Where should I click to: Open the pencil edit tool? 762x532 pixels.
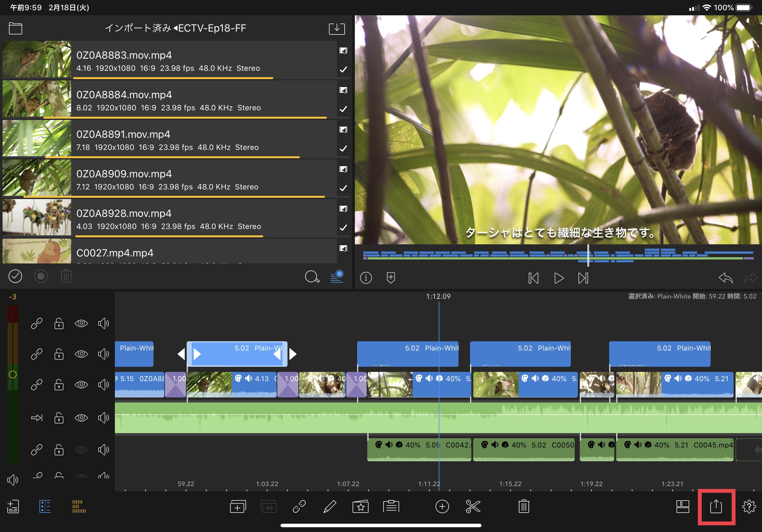click(x=330, y=506)
